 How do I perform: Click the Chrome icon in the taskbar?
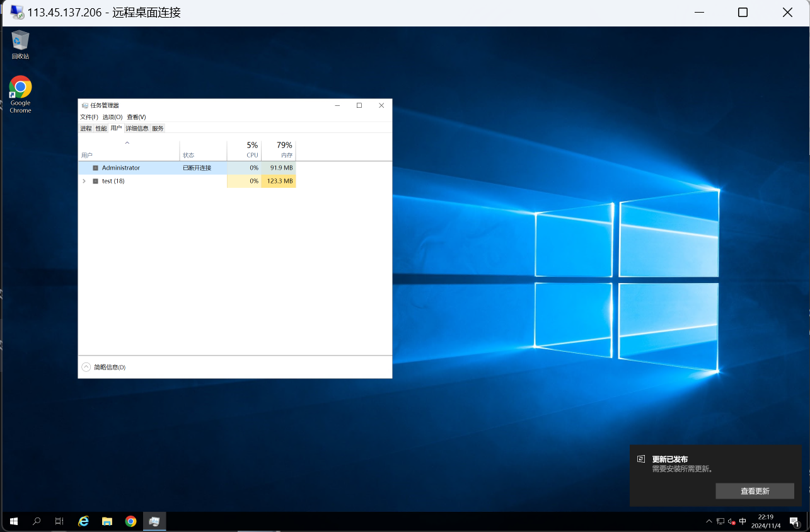130,521
